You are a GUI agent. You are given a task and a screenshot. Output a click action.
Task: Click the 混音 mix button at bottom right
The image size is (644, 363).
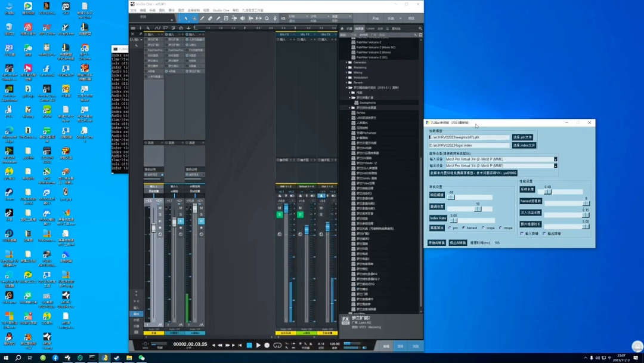(x=401, y=346)
